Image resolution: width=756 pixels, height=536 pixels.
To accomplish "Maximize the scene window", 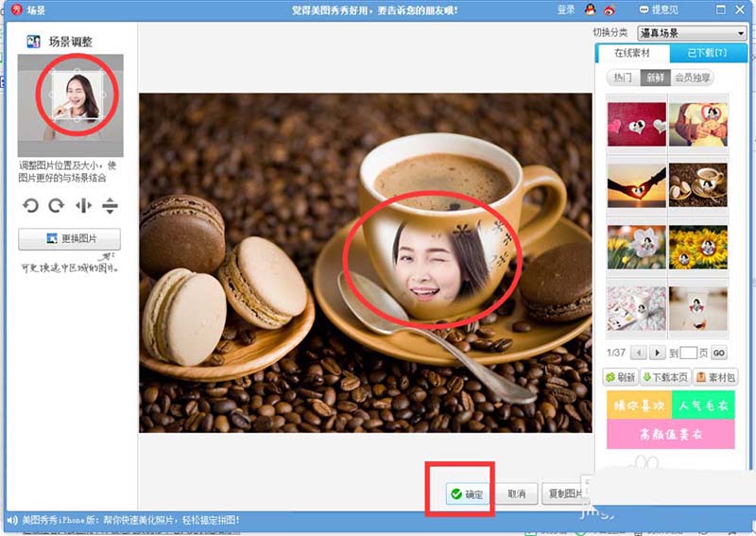I will coord(721,9).
